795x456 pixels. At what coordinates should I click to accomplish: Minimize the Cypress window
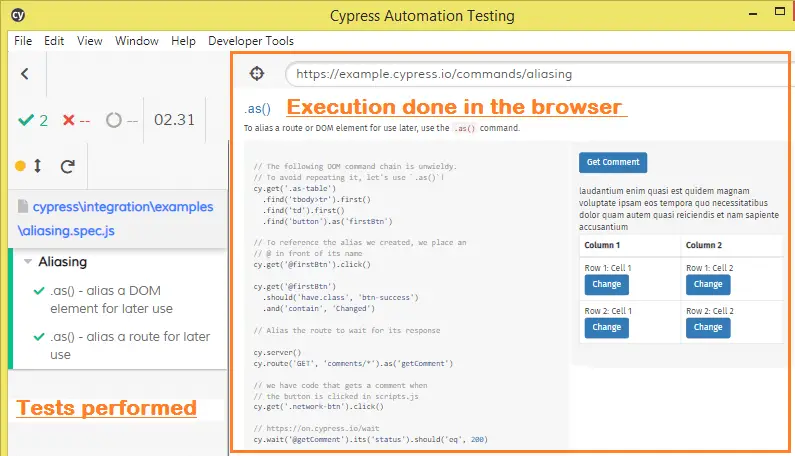click(x=753, y=14)
